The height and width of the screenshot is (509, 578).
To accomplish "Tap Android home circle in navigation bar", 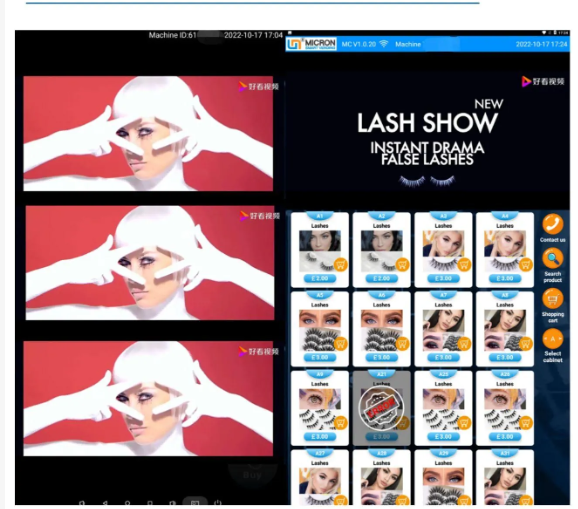I will (128, 502).
